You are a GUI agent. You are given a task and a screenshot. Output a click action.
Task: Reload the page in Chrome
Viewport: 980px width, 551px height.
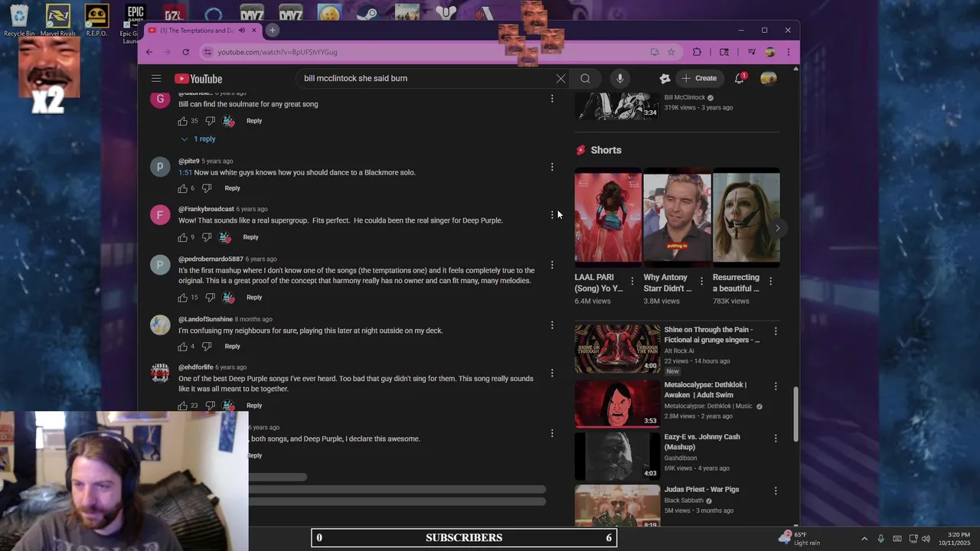(185, 52)
